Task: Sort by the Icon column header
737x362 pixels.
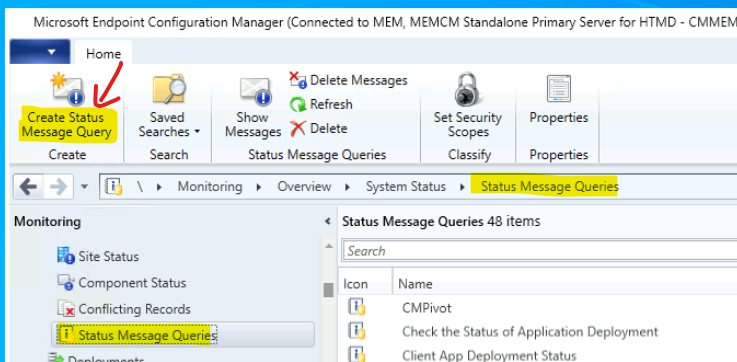Action: 355,284
